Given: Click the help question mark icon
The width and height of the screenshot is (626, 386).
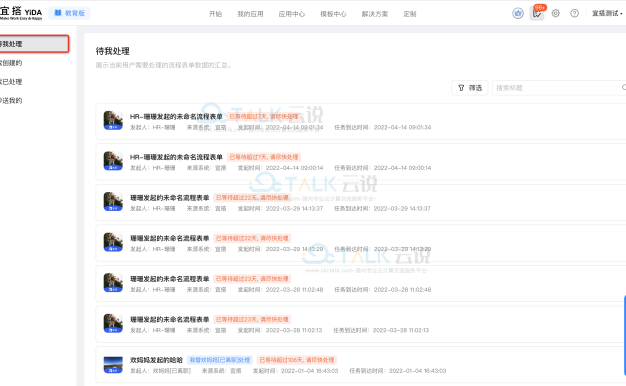Looking at the screenshot, I should coord(574,13).
